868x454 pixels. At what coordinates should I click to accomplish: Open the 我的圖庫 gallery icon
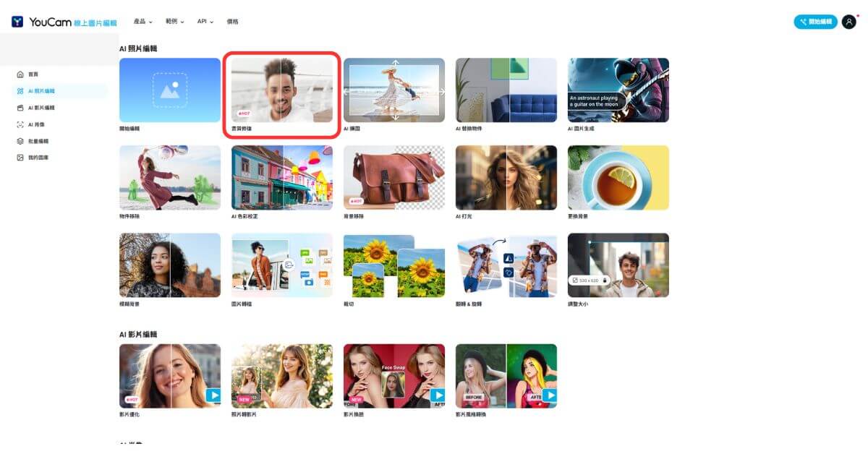(20, 158)
